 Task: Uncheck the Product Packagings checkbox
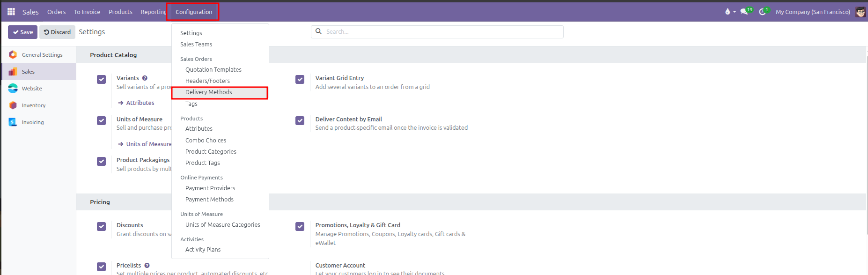click(x=101, y=161)
